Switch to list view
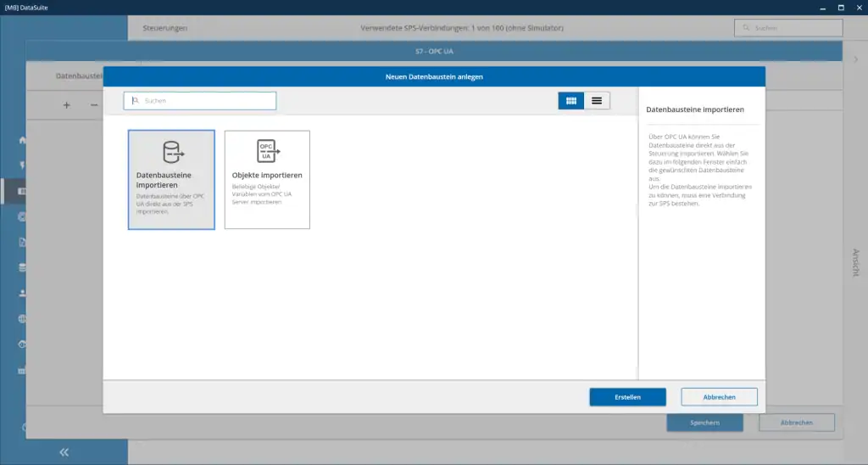The width and height of the screenshot is (868, 465). click(597, 101)
